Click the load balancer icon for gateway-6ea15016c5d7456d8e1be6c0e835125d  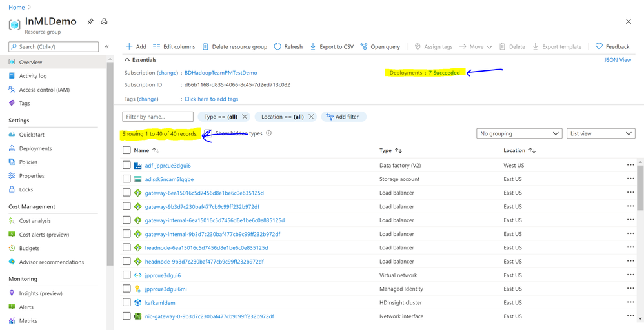(138, 193)
